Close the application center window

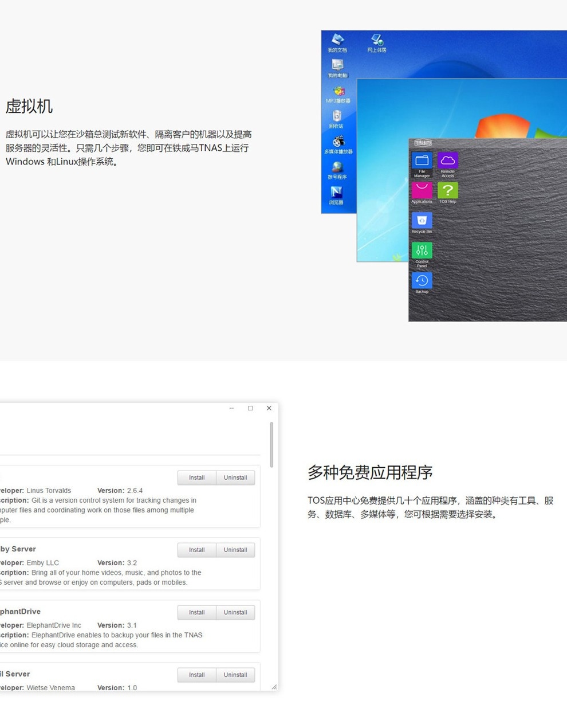point(269,408)
